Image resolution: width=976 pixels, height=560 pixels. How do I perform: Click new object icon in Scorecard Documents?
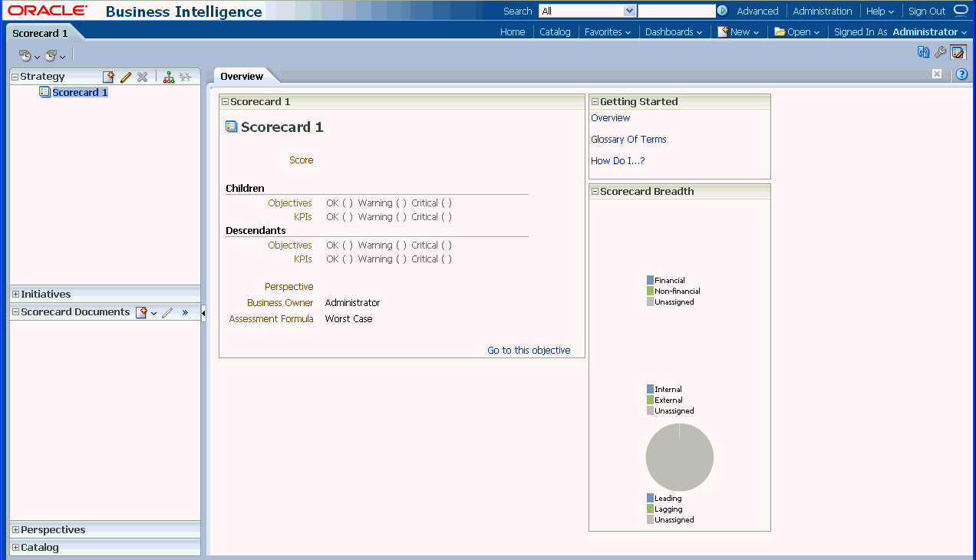(141, 312)
